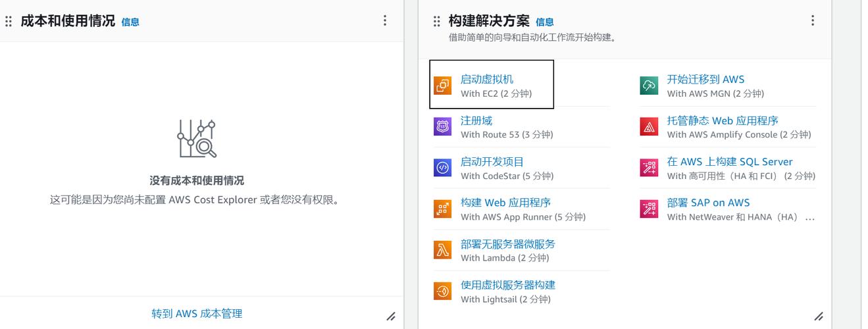The height and width of the screenshot is (329, 868).
Task: Click the CodeStar development project icon
Action: [443, 168]
